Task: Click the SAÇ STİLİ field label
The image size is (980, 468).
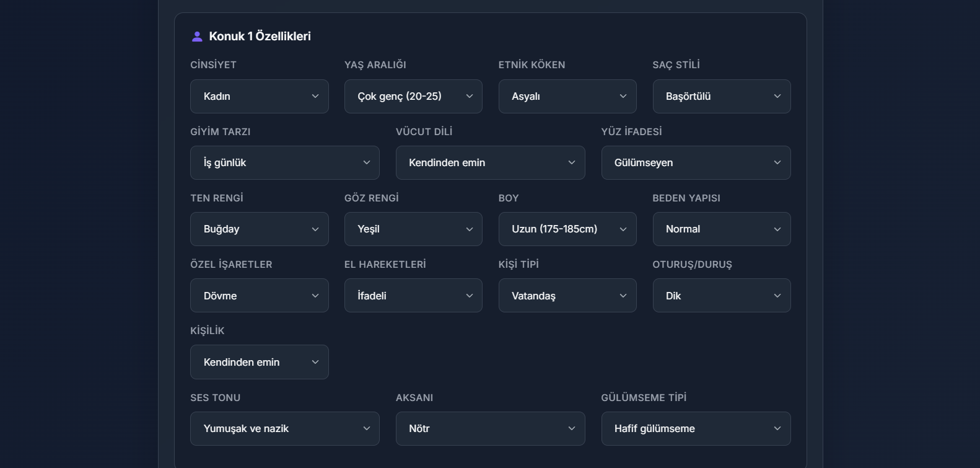Action: 676,64
